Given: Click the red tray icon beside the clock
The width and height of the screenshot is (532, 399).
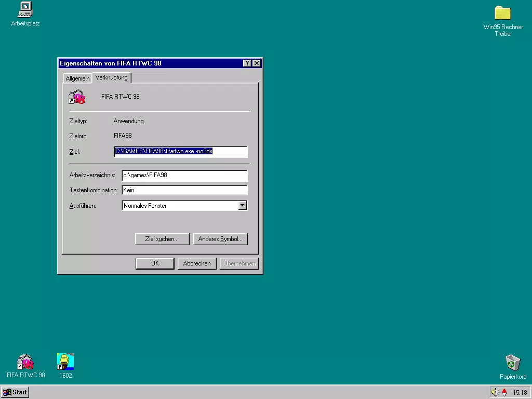Looking at the screenshot, I should (x=504, y=392).
